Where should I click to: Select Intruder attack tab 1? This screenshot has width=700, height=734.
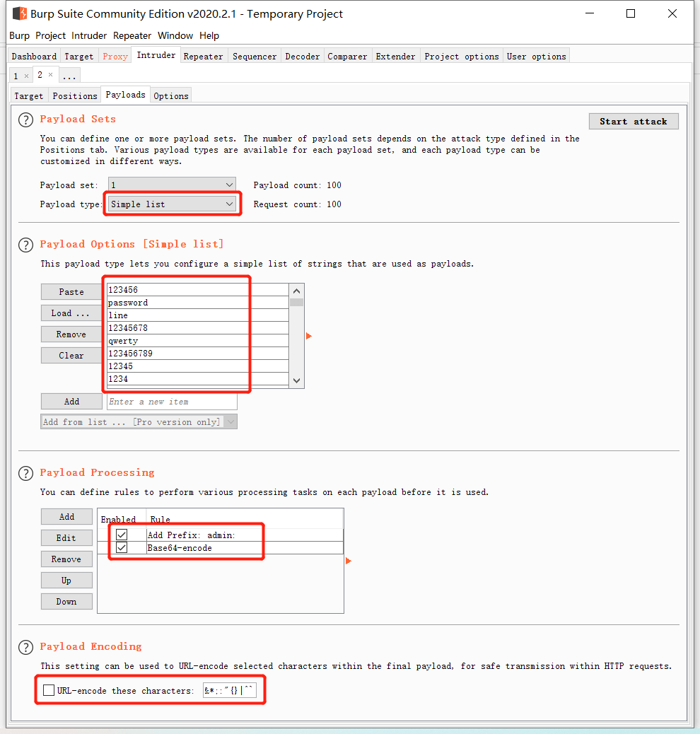16,76
